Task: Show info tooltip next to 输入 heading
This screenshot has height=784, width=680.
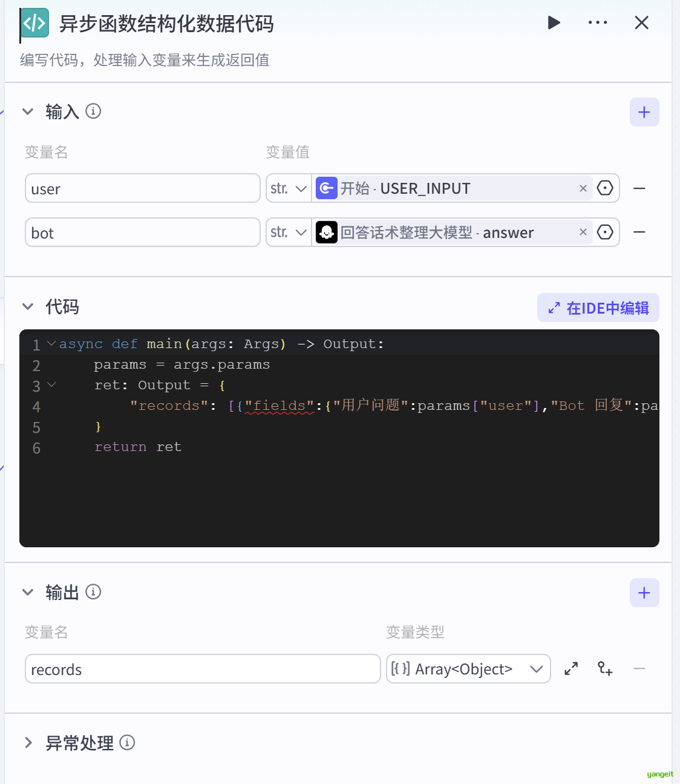Action: click(x=93, y=111)
